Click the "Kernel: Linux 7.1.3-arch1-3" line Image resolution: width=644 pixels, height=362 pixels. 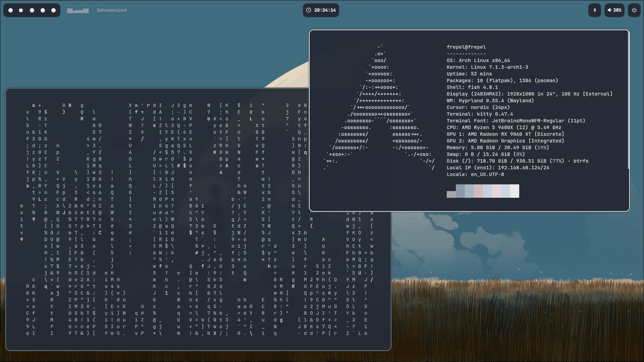[487, 67]
